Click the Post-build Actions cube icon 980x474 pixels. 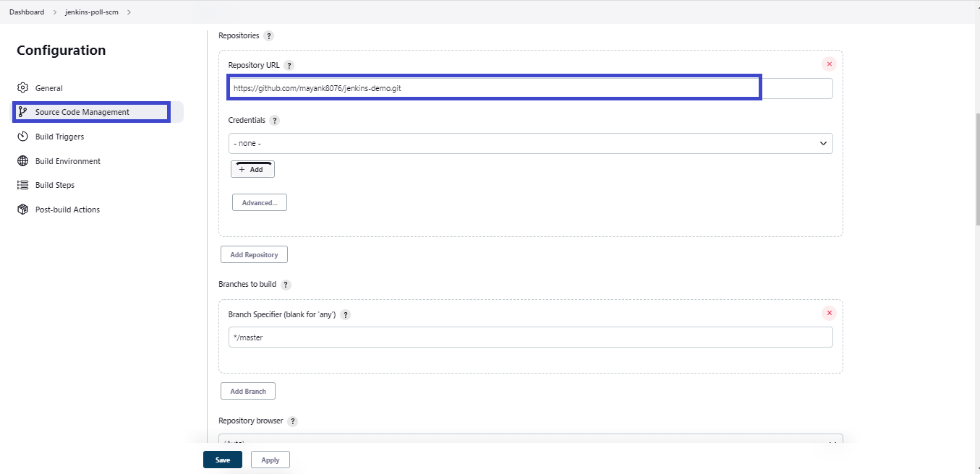(x=22, y=210)
